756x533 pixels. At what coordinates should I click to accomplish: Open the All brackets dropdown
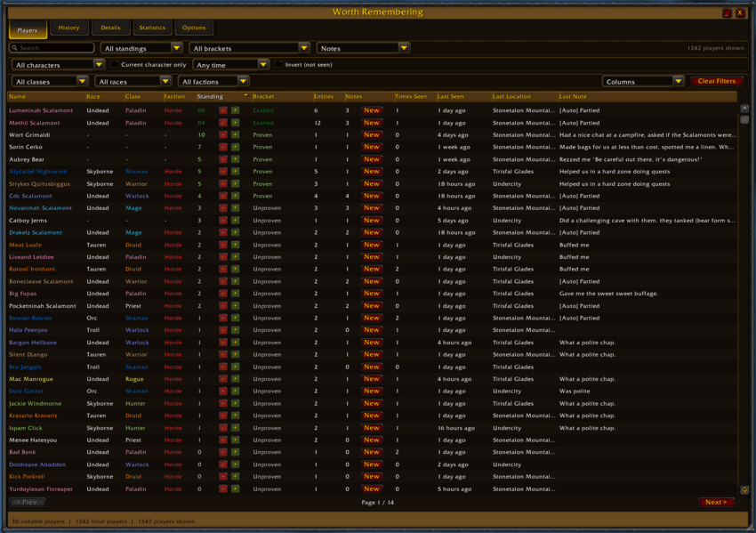(249, 48)
